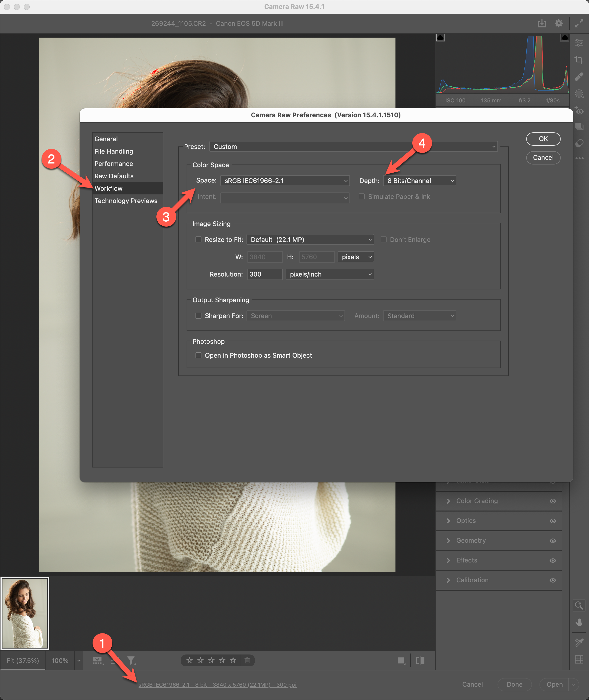Open the Space color profile dropdown

coord(285,181)
